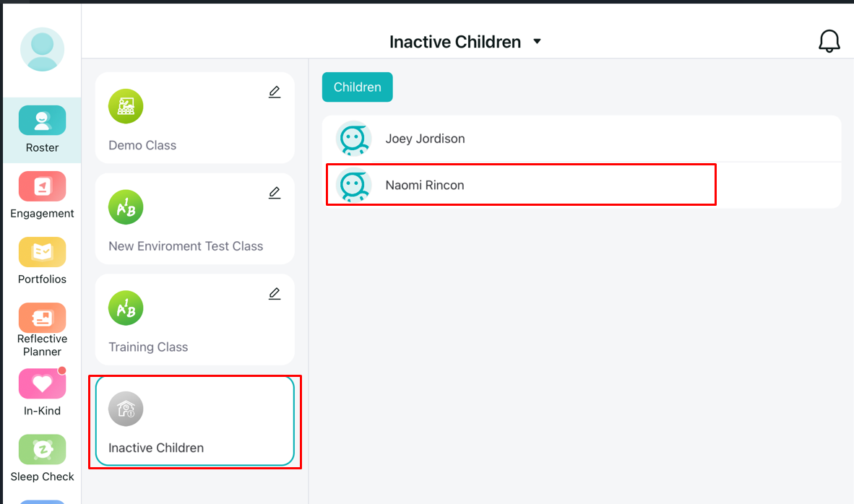This screenshot has height=504, width=854.
Task: Click the Training Class edit pencil
Action: [275, 294]
